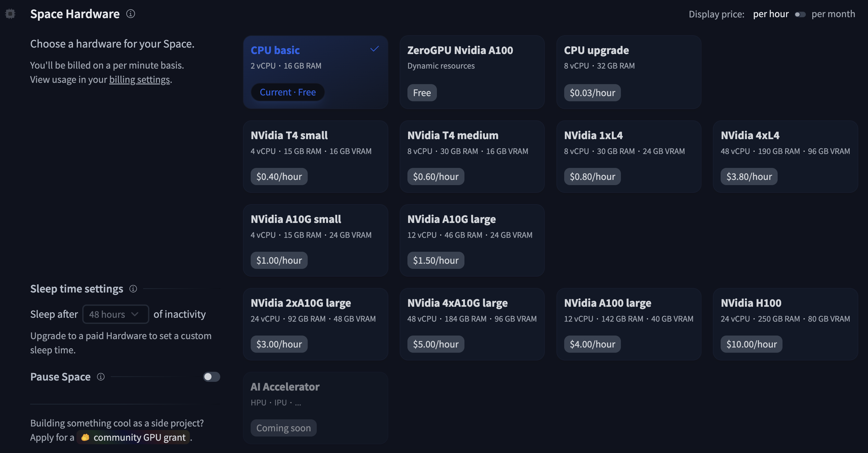Click the Free badge on ZeroGPU
Screen dimensions: 868x453
422,93
